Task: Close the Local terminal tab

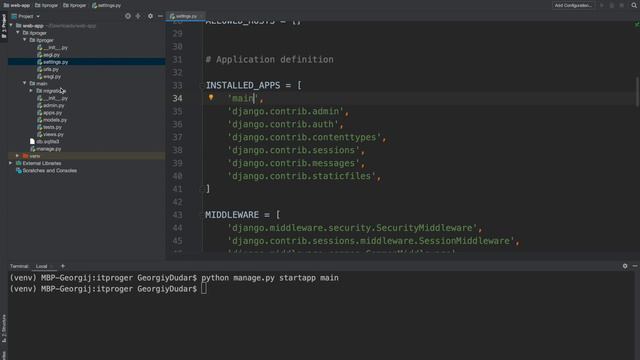Action: coord(52,267)
